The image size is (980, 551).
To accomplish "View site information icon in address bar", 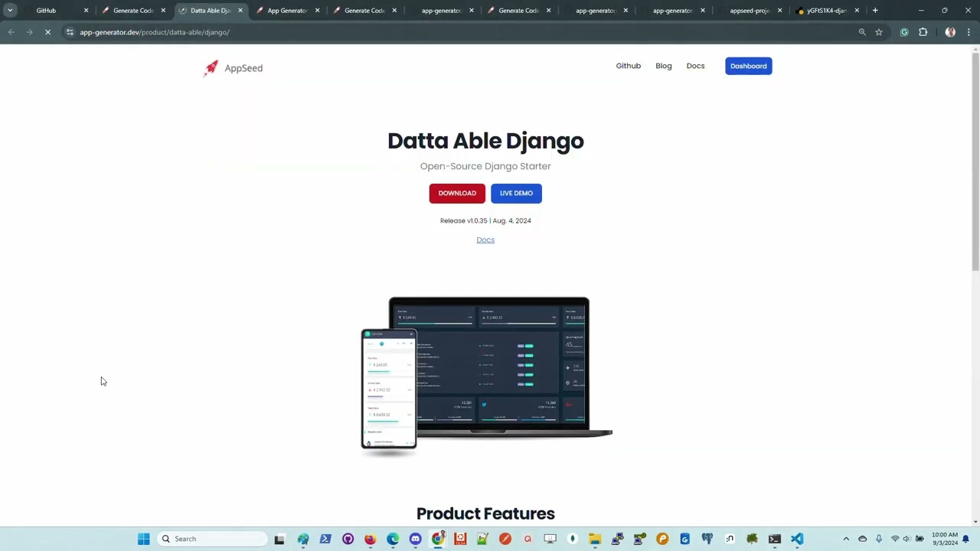I will 70,32.
